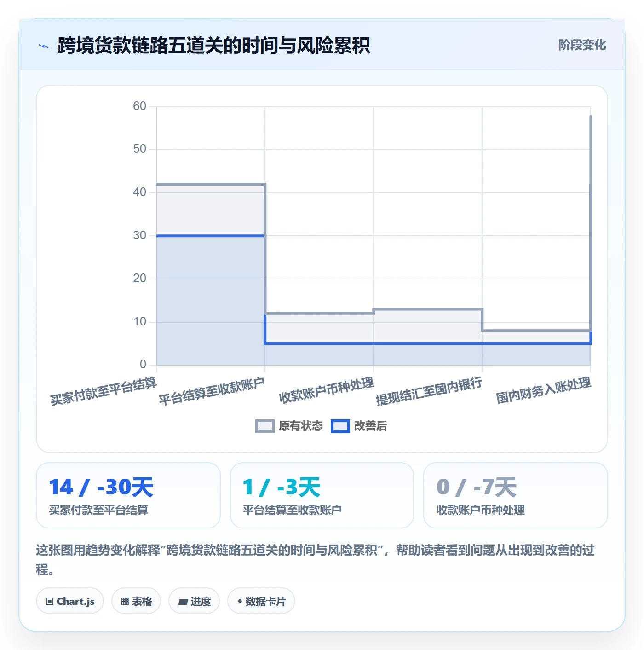Click the 收款账户币种处理 axis label
This screenshot has width=644, height=650.
tap(327, 390)
